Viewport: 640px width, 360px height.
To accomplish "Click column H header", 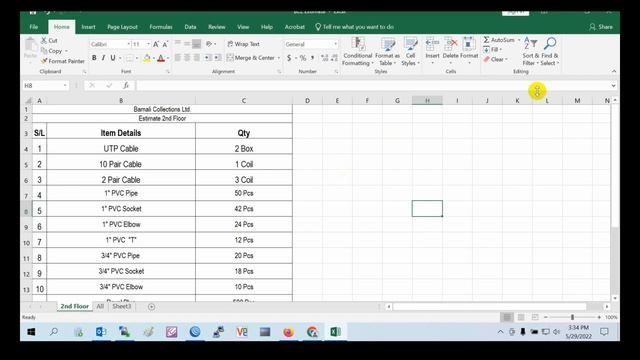I will 427,100.
